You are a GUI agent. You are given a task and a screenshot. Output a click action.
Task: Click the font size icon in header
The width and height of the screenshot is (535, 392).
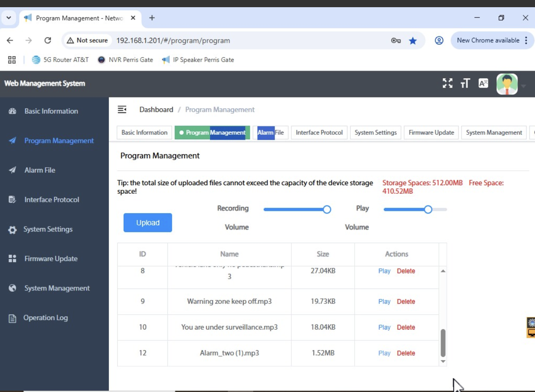465,83
